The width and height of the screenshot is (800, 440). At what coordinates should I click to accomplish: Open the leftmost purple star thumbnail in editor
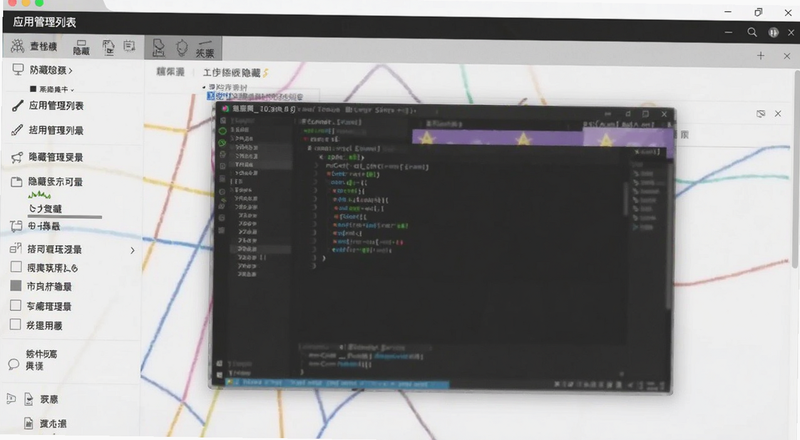pyautogui.click(x=427, y=136)
